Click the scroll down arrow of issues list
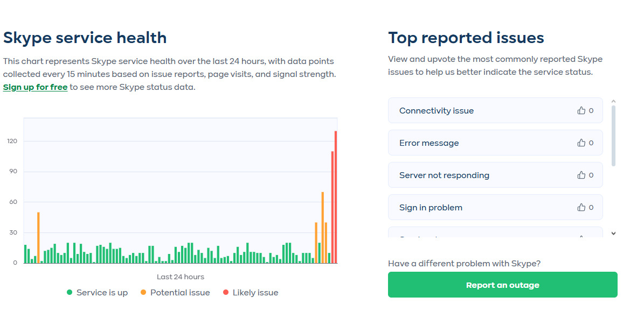 tap(614, 234)
